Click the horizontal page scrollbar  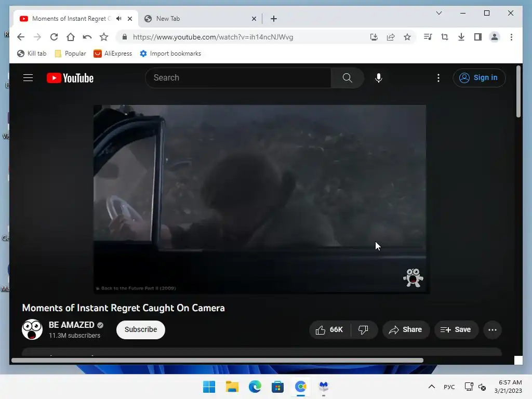click(217, 361)
